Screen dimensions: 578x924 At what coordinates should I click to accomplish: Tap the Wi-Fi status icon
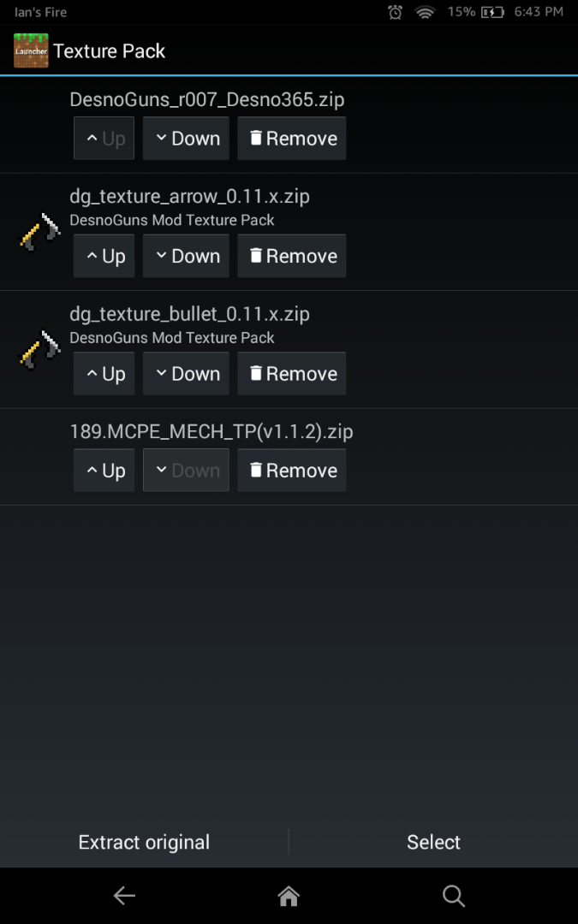pyautogui.click(x=425, y=12)
